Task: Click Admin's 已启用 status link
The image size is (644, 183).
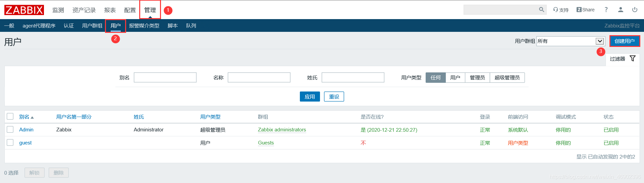Action: pyautogui.click(x=611, y=130)
